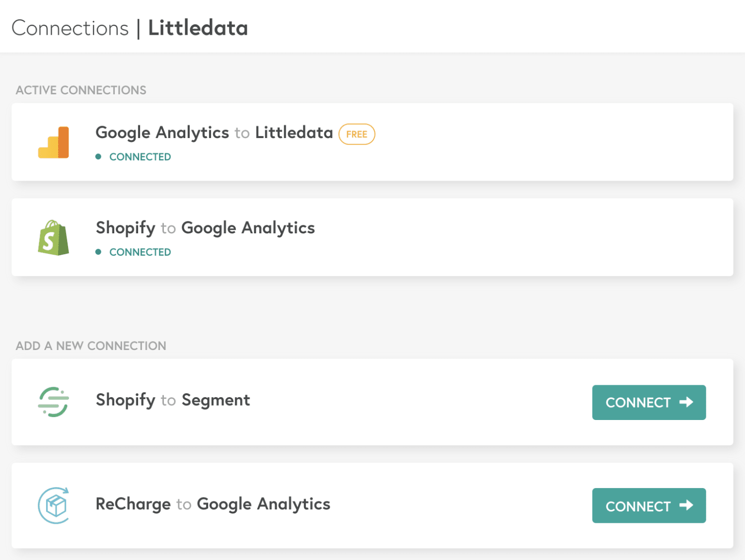Click CONNECTED status under Shopify to Google Analytics
The width and height of the screenshot is (745, 560).
pyautogui.click(x=140, y=252)
